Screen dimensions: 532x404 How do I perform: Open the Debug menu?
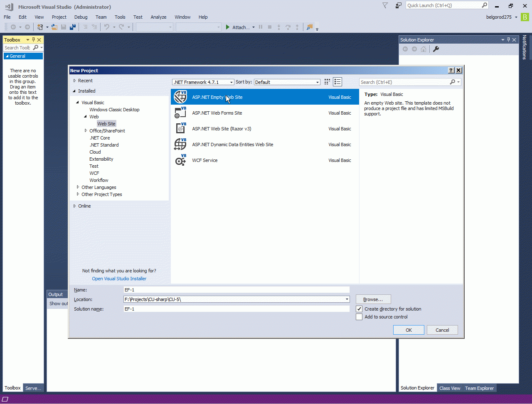[x=81, y=17]
